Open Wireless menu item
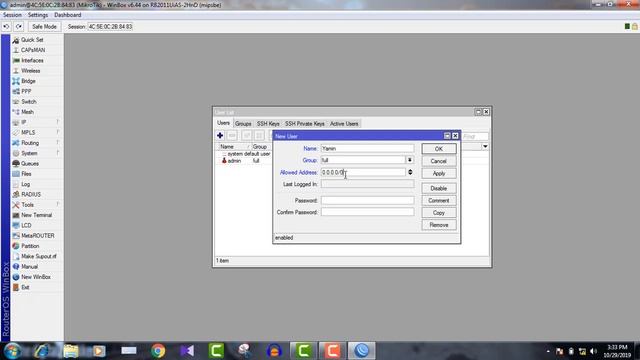Image resolution: width=640 pixels, height=360 pixels. pyautogui.click(x=31, y=71)
